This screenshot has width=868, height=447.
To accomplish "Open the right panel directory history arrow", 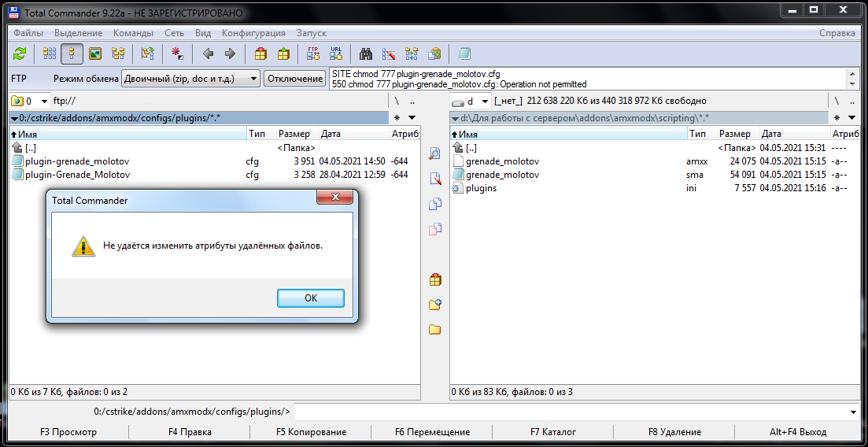I will (852, 118).
